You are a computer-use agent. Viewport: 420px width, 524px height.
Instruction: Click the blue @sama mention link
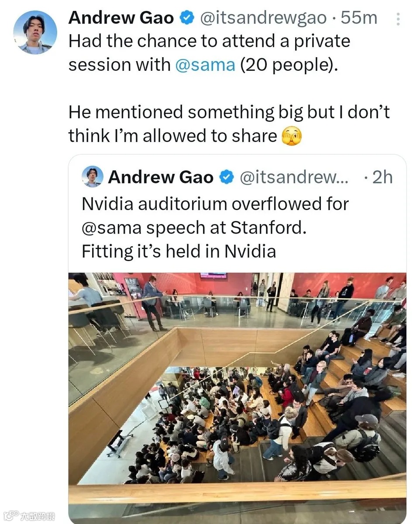205,65
